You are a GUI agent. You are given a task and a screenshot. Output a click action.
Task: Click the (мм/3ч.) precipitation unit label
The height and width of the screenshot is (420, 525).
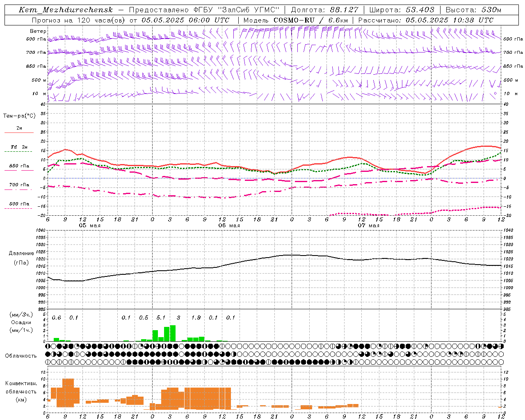tap(21, 315)
